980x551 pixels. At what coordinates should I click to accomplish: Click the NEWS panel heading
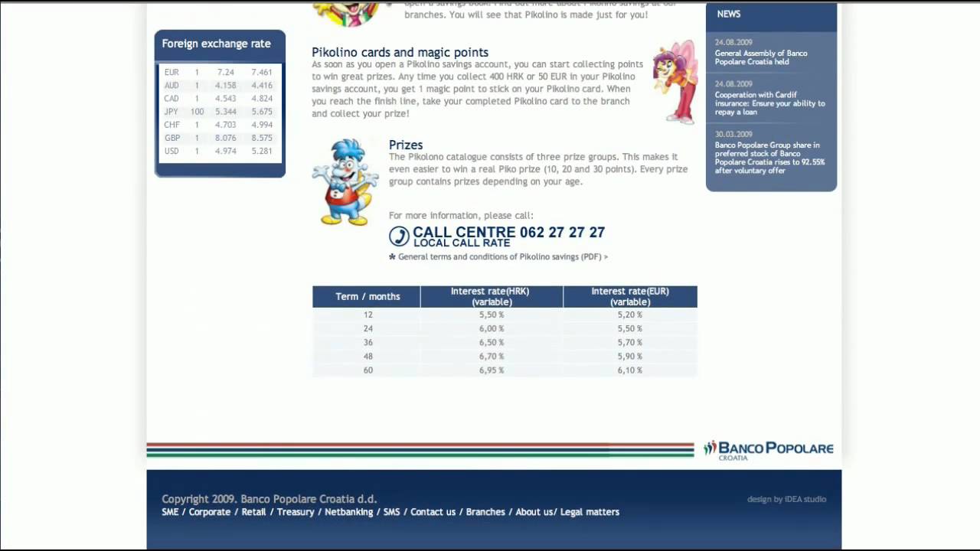point(728,14)
